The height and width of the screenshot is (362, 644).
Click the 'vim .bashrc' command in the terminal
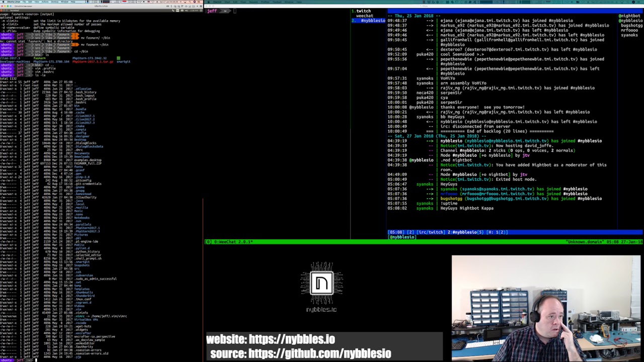(45, 72)
